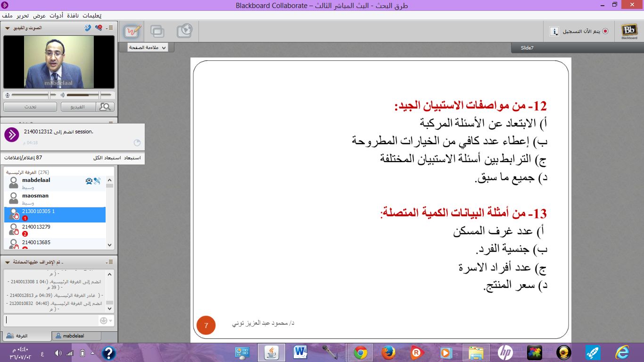Click استبعاد to dismiss the notification
The width and height of the screenshot is (644, 362).
pyautogui.click(x=132, y=158)
